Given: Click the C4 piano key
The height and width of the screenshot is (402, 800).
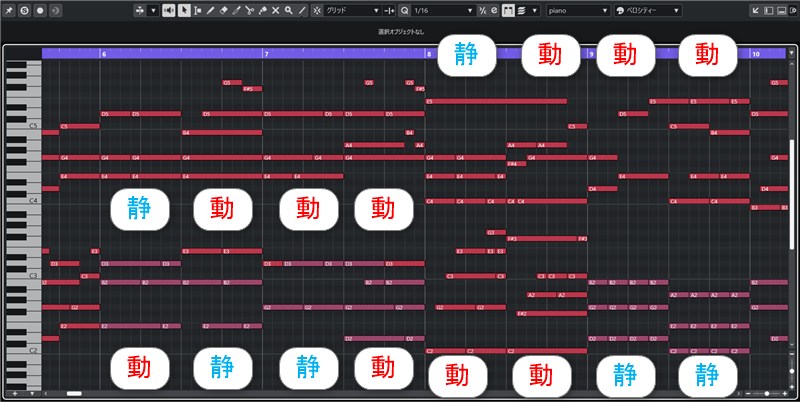Looking at the screenshot, I should click(33, 201).
